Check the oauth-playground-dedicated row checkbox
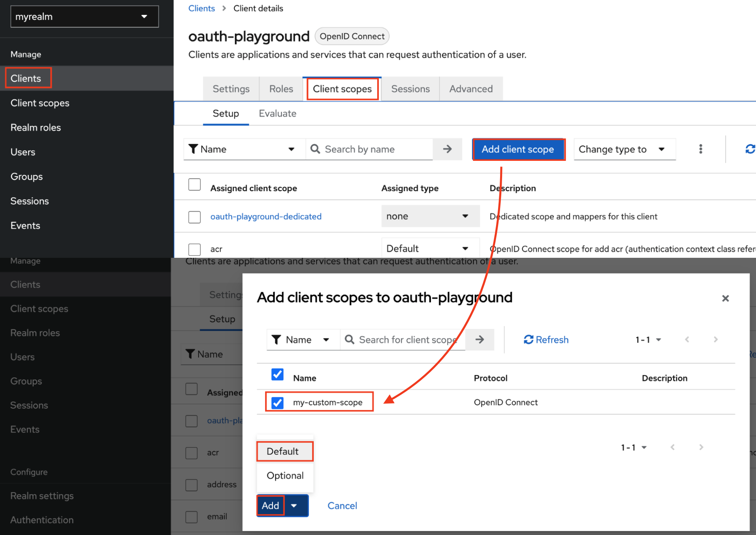Image resolution: width=756 pixels, height=535 pixels. tap(194, 217)
